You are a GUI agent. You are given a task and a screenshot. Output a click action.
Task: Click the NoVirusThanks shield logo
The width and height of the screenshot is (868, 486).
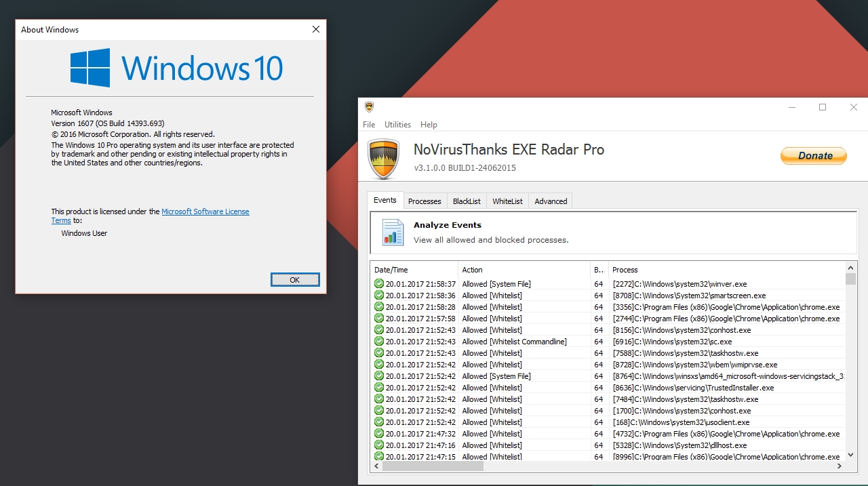coord(383,159)
